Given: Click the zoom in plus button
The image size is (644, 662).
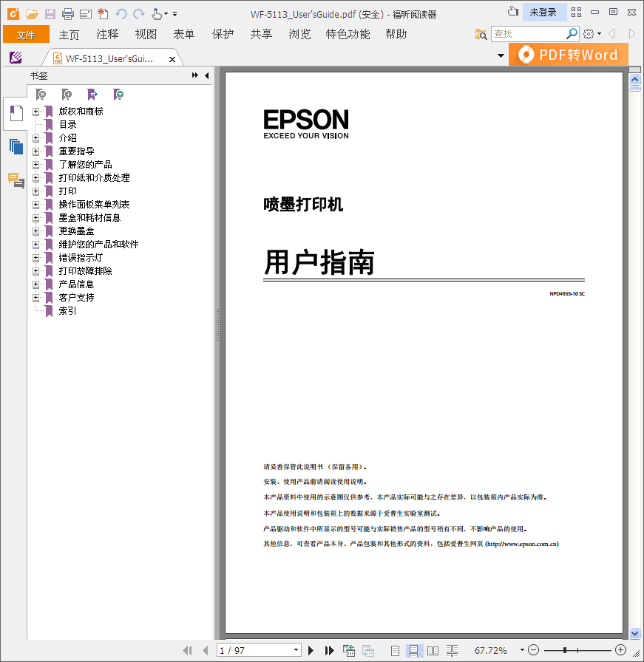Looking at the screenshot, I should click(x=620, y=649).
